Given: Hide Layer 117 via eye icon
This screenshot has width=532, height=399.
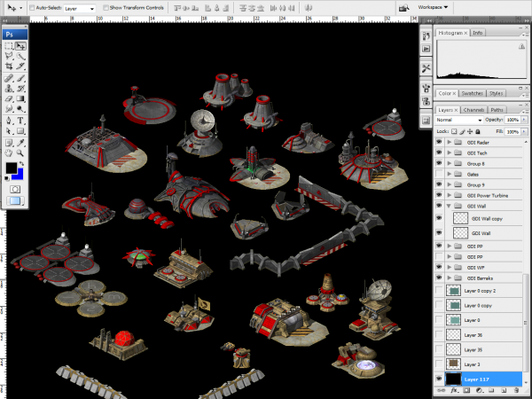Looking at the screenshot, I should 440,379.
